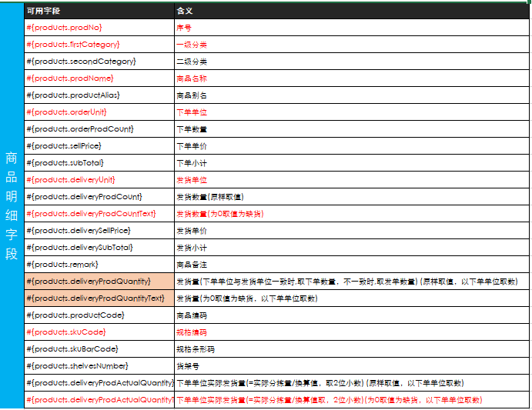Click the #{products.orderProdCount} cell

tap(99, 129)
